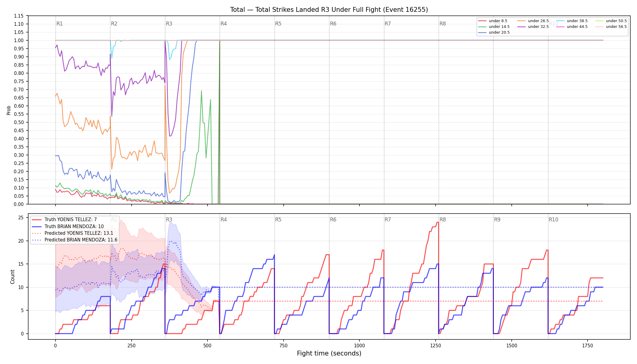Click R9 round label in Count chart
Image resolution: width=637 pixels, height=364 pixels.
pyautogui.click(x=497, y=220)
